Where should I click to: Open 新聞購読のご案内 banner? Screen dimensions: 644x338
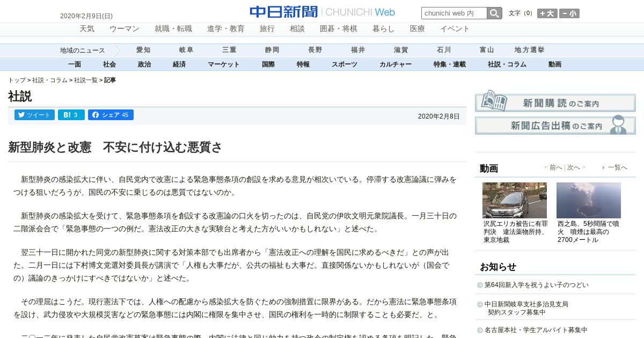[555, 100]
